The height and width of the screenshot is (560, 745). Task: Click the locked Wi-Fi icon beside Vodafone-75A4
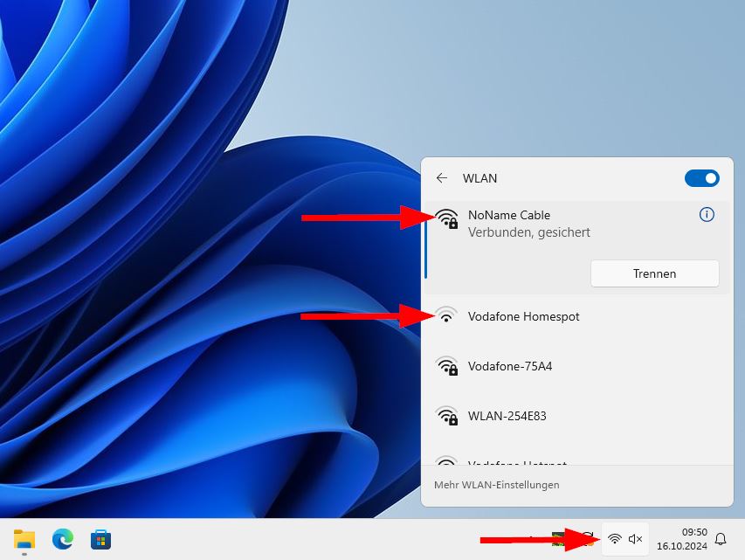448,366
